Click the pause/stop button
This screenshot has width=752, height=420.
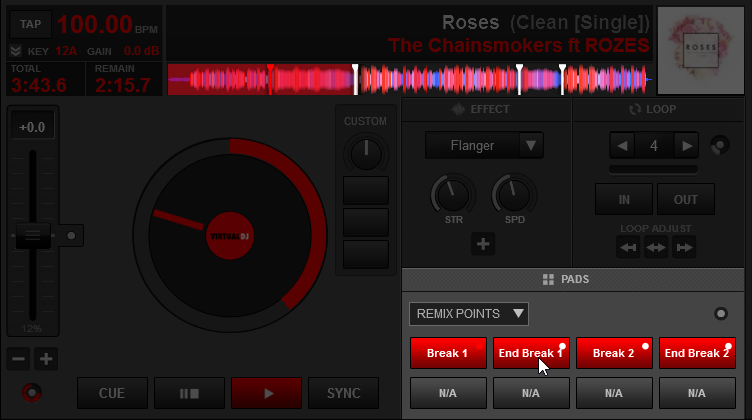(189, 393)
